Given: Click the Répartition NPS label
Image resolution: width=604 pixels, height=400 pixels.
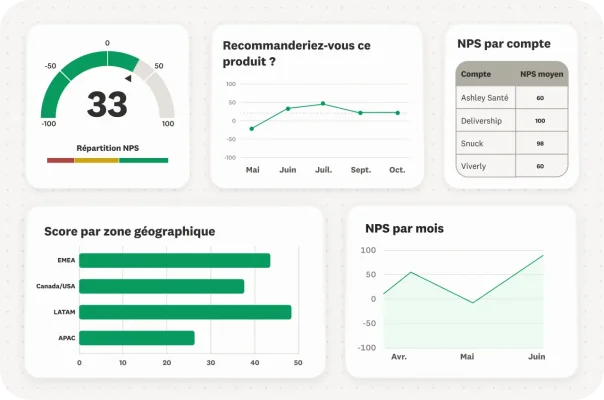Looking at the screenshot, I should [107, 148].
